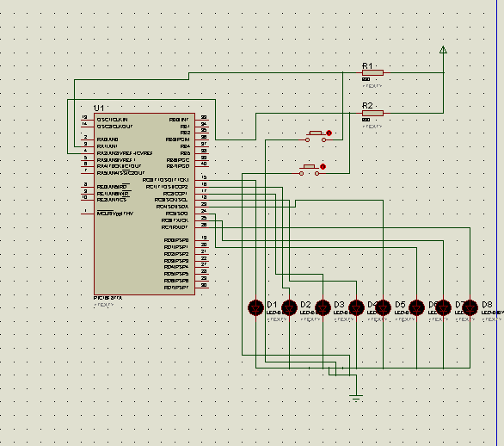Select LED left of the D5 label
The width and height of the screenshot is (504, 446).
(x=383, y=307)
